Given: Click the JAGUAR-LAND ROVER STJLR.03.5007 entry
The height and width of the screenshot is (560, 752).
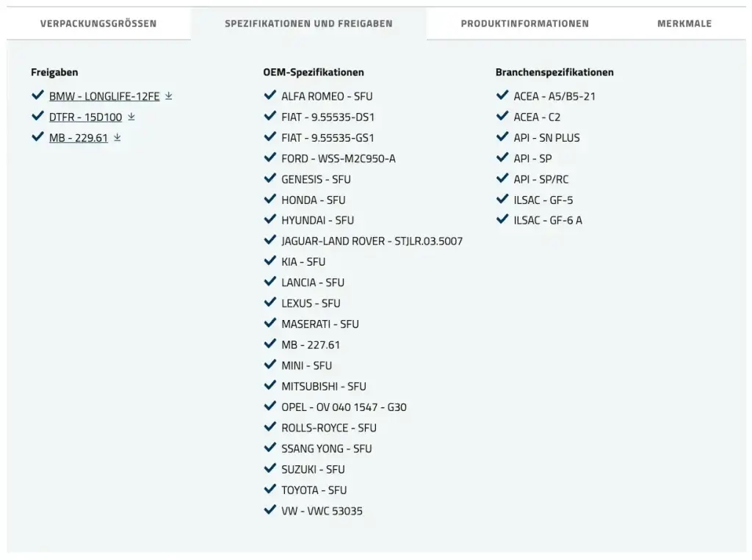Looking at the screenshot, I should [x=372, y=241].
